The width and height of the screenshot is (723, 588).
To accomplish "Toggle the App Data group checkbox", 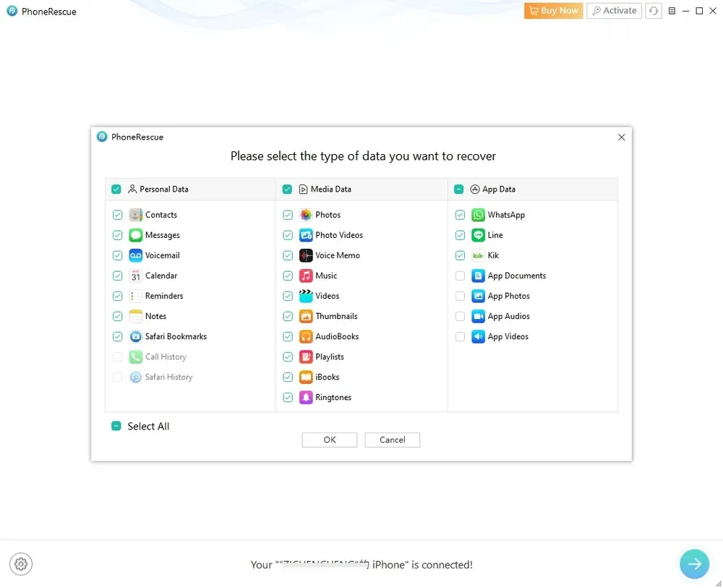I will 458,189.
